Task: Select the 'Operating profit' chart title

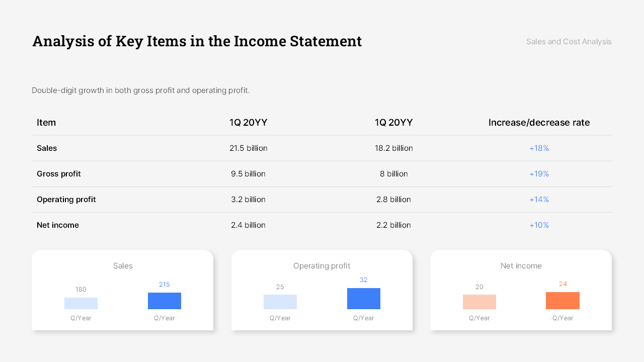Action: (321, 265)
